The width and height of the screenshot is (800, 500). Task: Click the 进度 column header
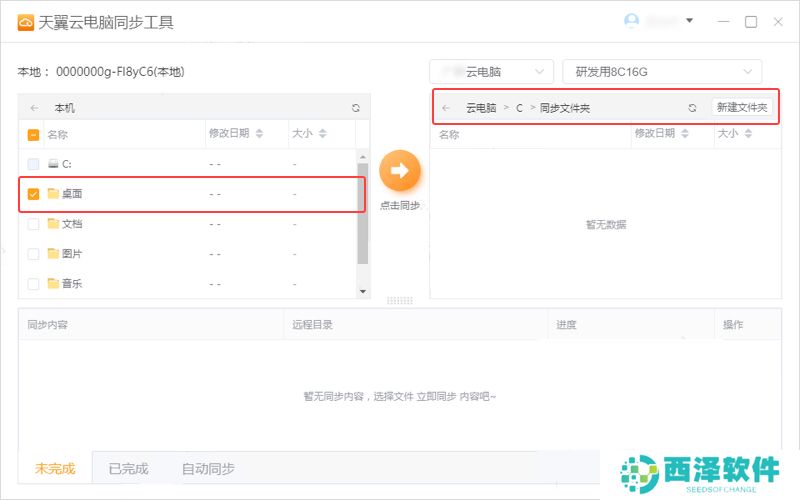[566, 324]
